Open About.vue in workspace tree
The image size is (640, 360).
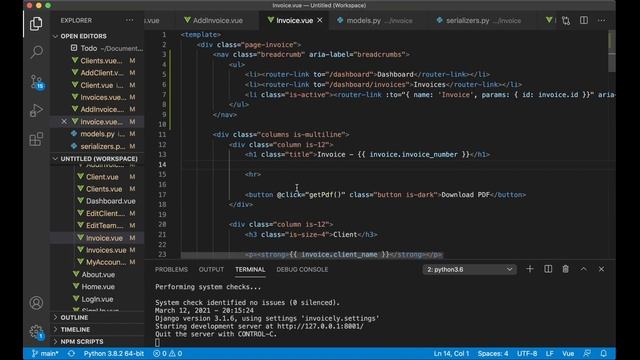[98, 274]
